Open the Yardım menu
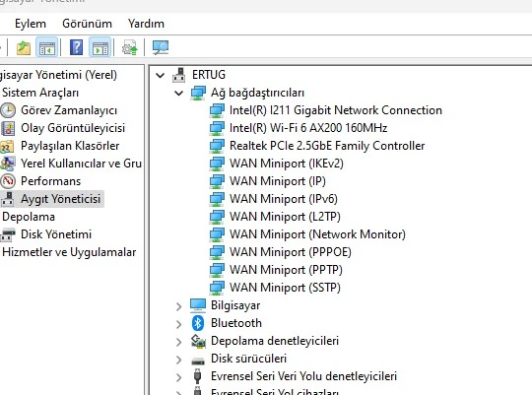Viewport: 532px width, 395px height. click(146, 24)
